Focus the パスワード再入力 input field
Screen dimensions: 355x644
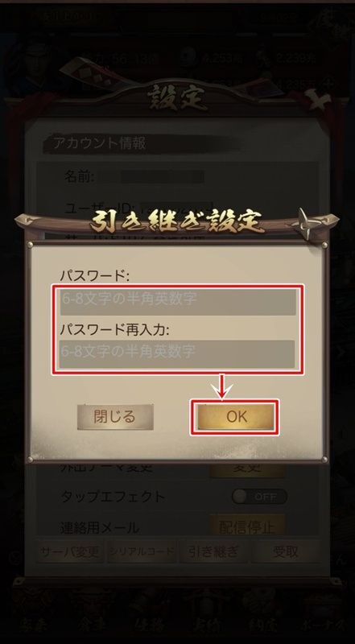[x=177, y=353]
